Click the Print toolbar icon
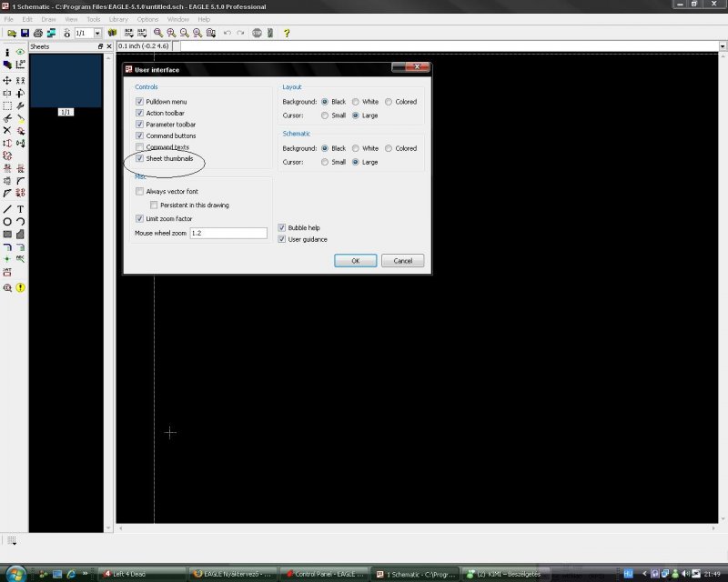The width and height of the screenshot is (728, 582). click(x=38, y=33)
